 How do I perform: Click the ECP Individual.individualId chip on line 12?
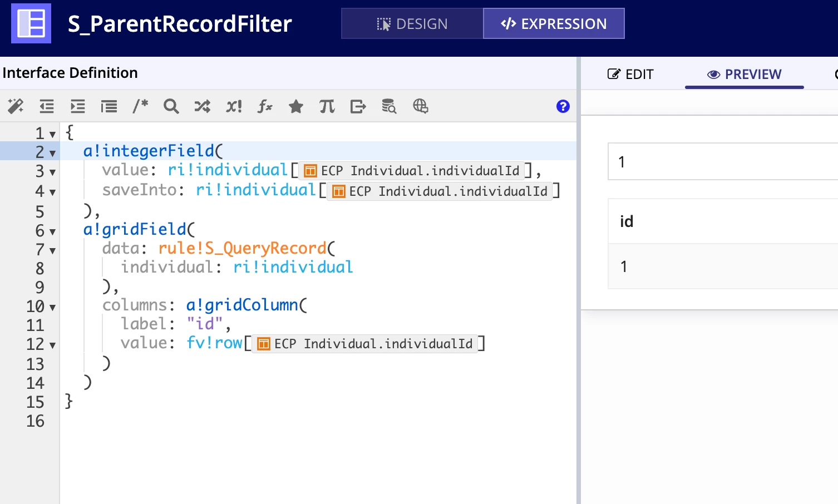[366, 344]
